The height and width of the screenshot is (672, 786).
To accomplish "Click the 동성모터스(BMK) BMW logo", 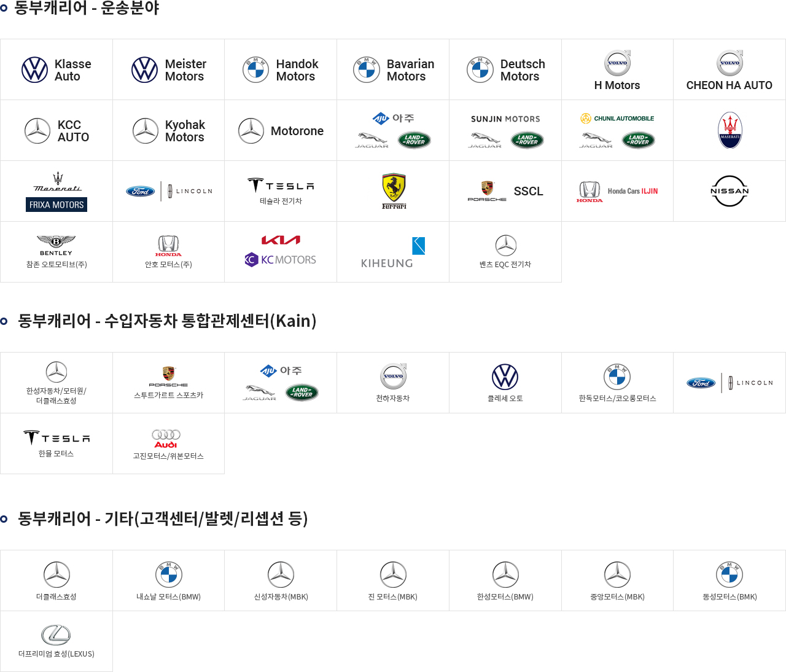I will [x=730, y=575].
